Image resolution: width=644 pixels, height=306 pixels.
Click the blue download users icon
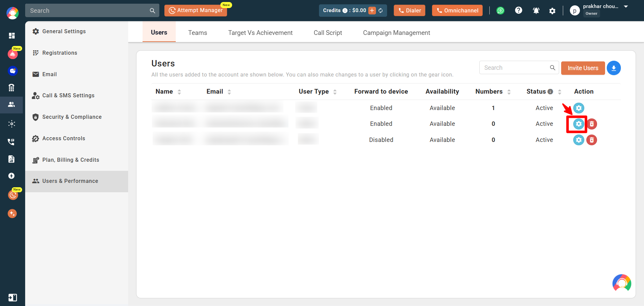click(x=614, y=68)
